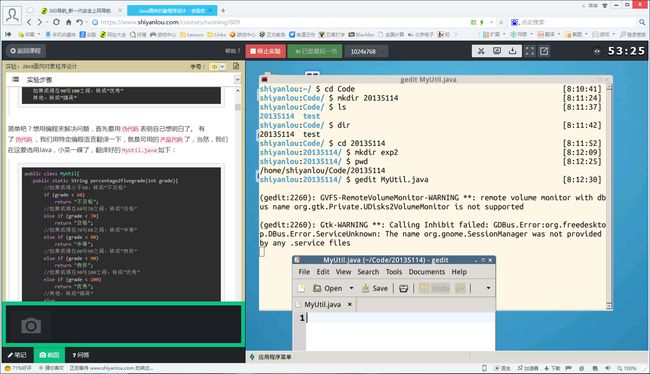Open gedit Edit menu
650x374 pixels.
click(323, 272)
